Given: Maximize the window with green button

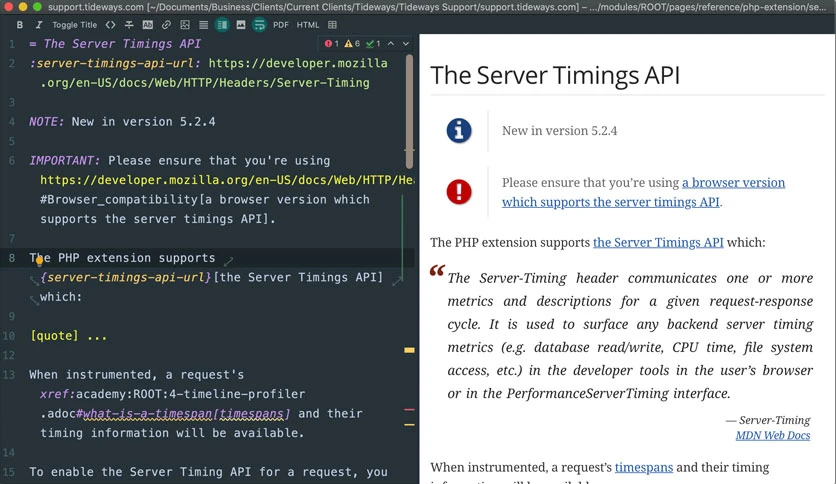Looking at the screenshot, I should 37,7.
